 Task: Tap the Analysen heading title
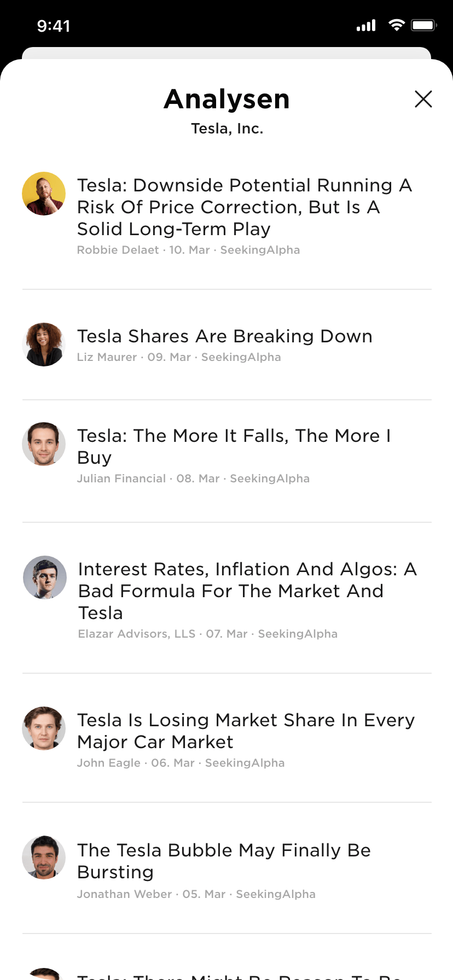(x=226, y=99)
